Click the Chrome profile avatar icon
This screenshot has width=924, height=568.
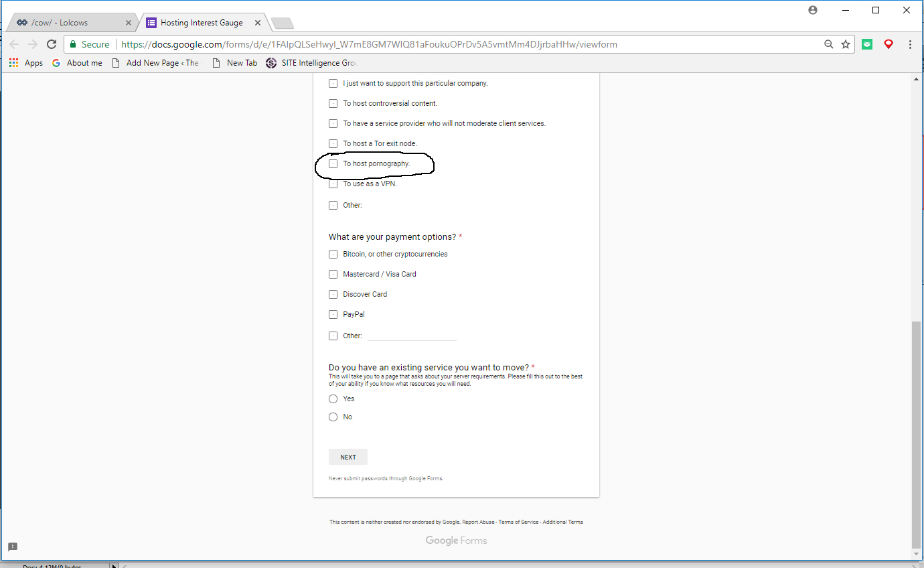(813, 10)
